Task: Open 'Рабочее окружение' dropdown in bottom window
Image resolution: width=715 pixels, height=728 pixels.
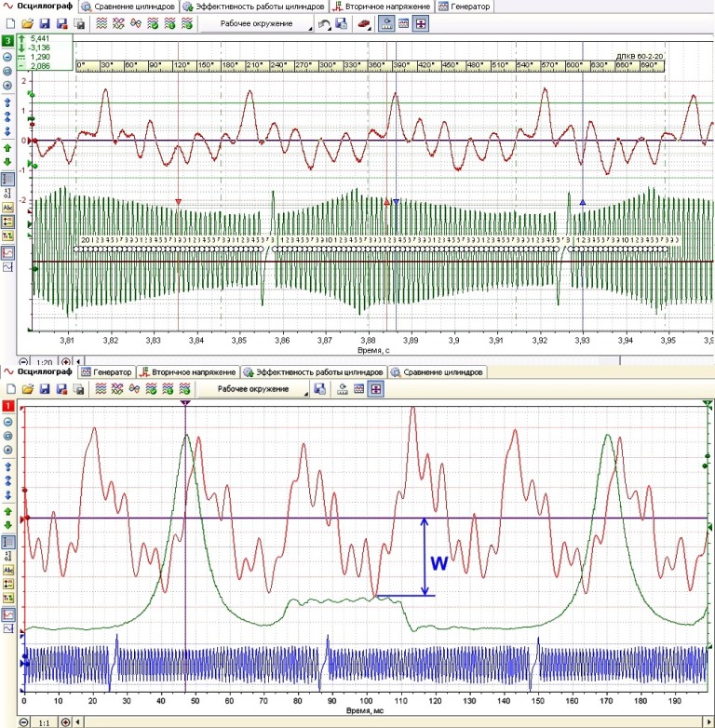Action: pyautogui.click(x=253, y=389)
